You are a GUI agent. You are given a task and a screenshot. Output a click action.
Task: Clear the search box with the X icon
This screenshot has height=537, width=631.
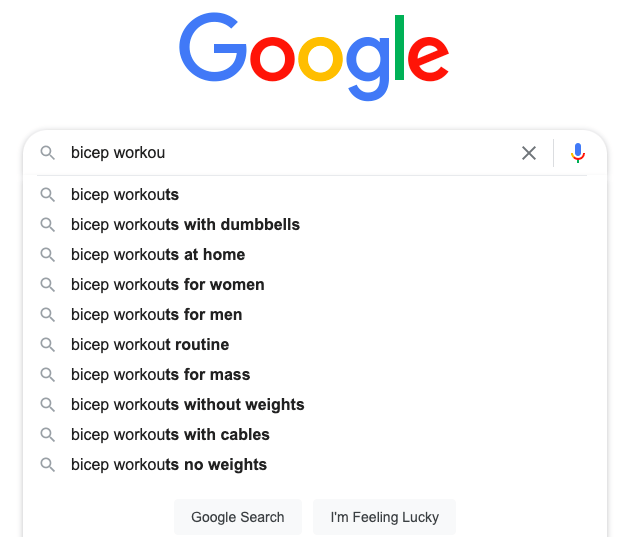pos(529,153)
